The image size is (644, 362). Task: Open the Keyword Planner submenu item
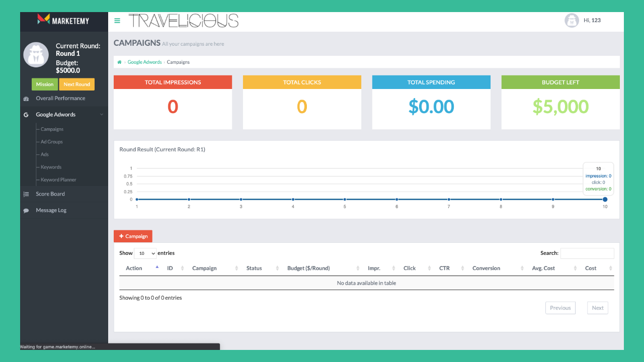click(x=58, y=179)
